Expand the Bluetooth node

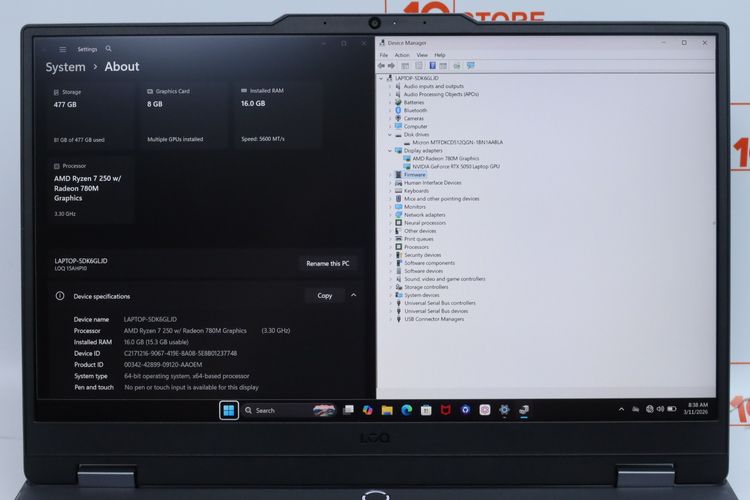pos(390,111)
